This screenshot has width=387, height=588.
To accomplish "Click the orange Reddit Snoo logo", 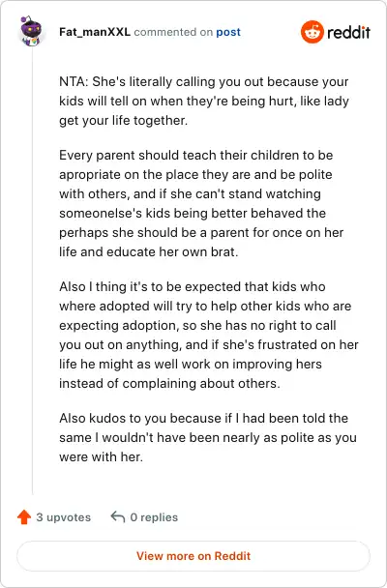I will pyautogui.click(x=312, y=32).
